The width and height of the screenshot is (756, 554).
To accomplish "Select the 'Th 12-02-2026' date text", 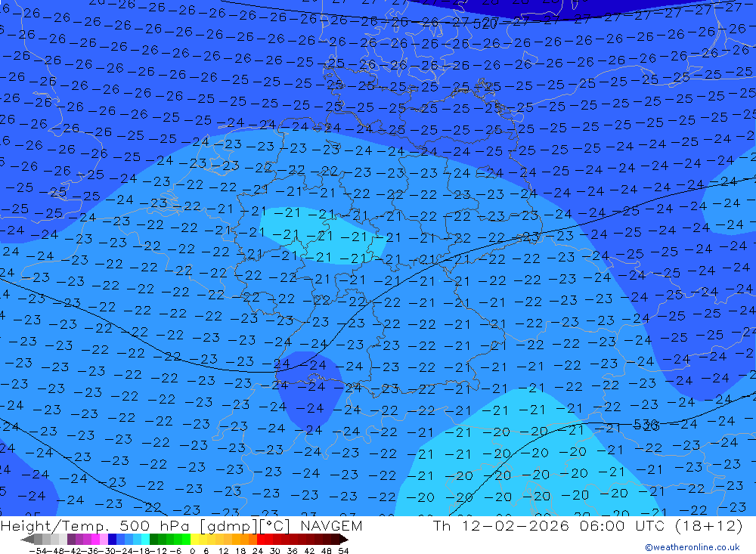I will (x=501, y=525).
